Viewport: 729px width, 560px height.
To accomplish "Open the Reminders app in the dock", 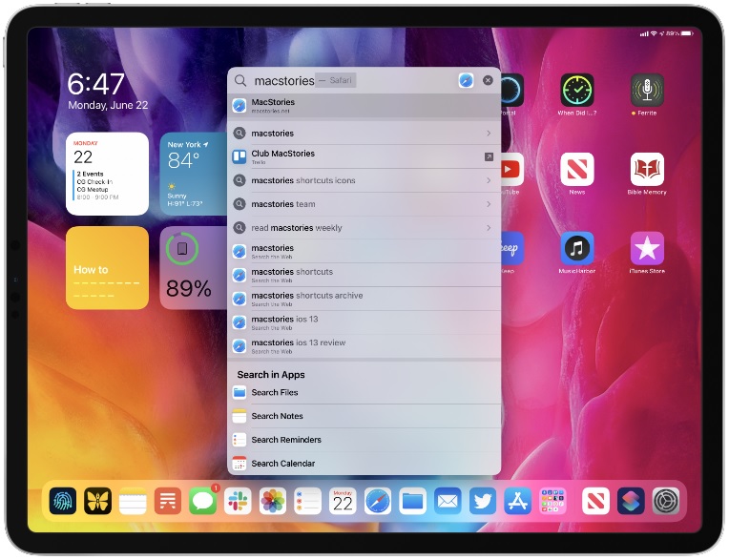I will point(307,501).
